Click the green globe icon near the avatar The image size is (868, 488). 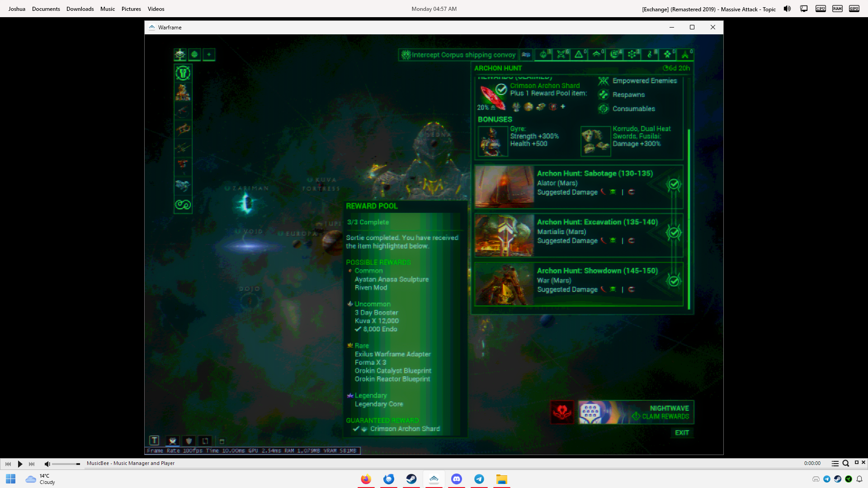point(194,55)
